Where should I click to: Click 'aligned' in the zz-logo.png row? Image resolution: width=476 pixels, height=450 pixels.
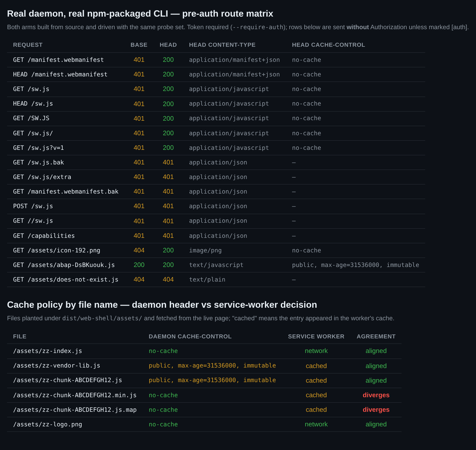[376, 424]
